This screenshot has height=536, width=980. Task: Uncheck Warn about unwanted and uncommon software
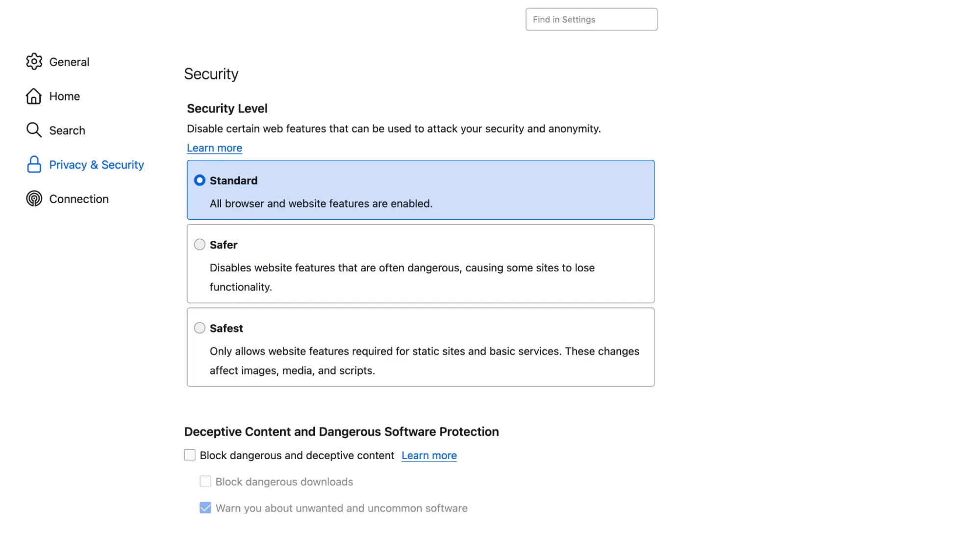pos(205,508)
